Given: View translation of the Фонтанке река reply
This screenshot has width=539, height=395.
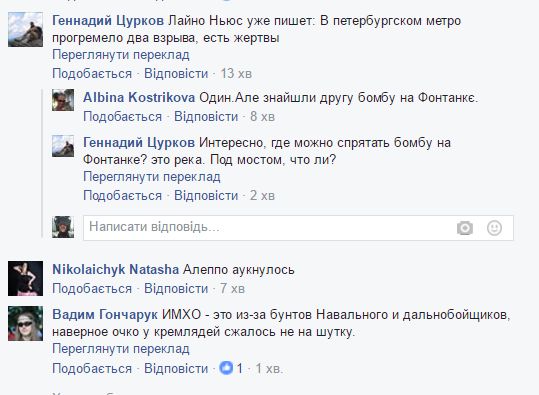Looking at the screenshot, I should click(152, 177).
